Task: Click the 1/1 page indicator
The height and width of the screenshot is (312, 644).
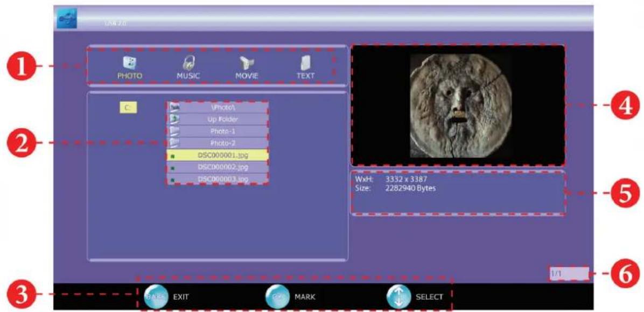Action: coord(569,273)
